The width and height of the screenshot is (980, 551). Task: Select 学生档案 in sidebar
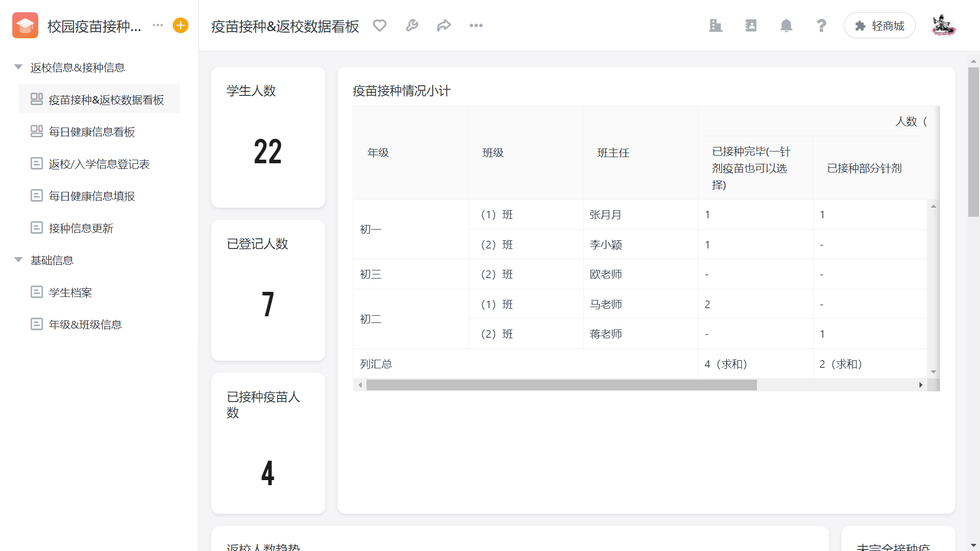point(70,293)
